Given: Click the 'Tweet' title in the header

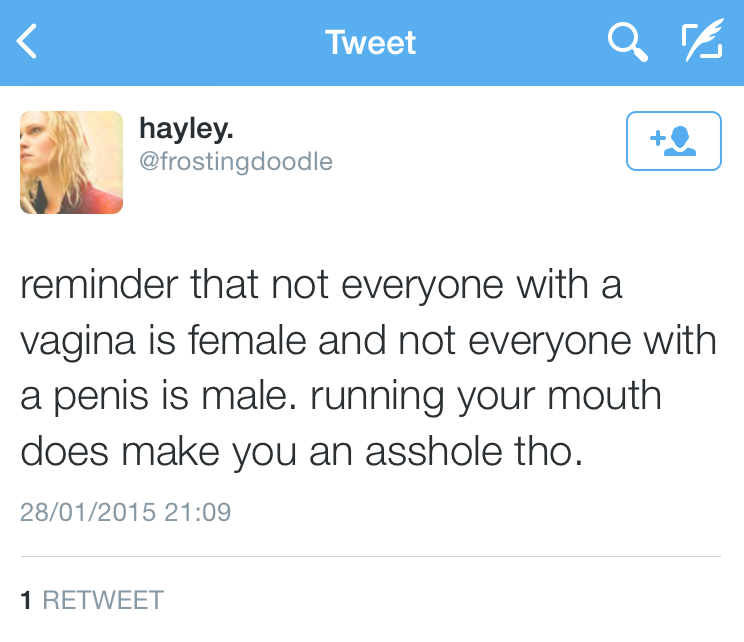Looking at the screenshot, I should tap(371, 43).
